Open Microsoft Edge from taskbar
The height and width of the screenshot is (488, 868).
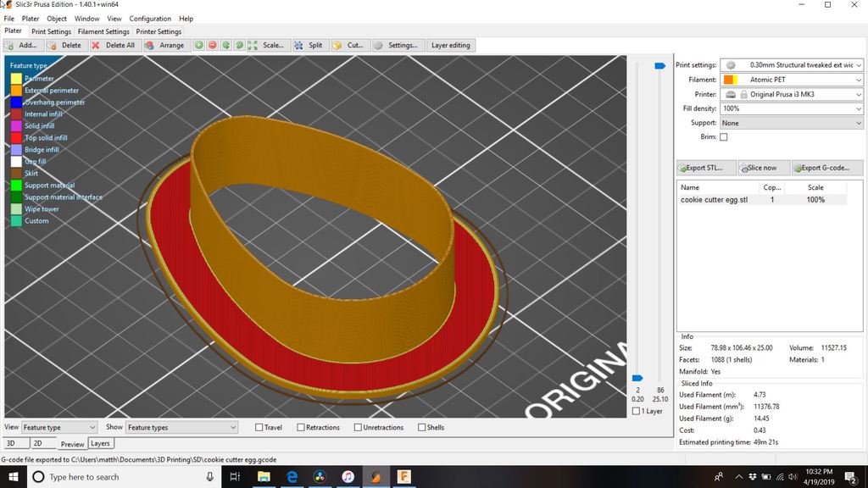click(292, 476)
